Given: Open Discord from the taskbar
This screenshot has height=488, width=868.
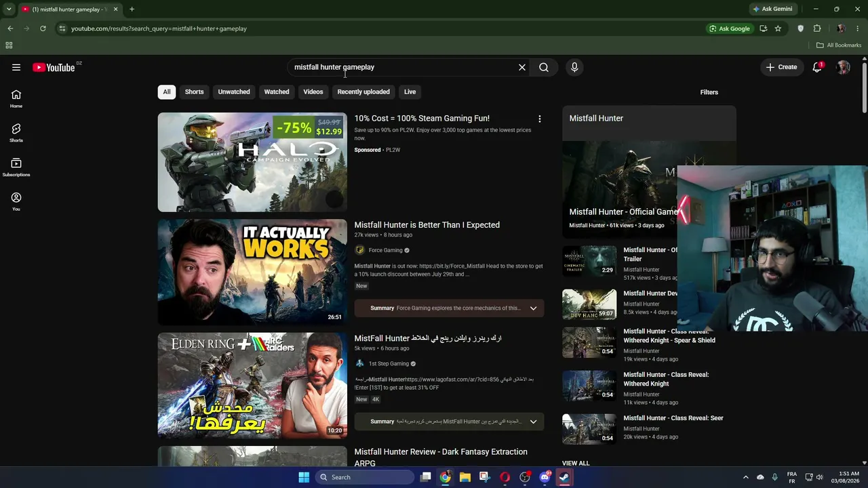Looking at the screenshot, I should point(545,477).
